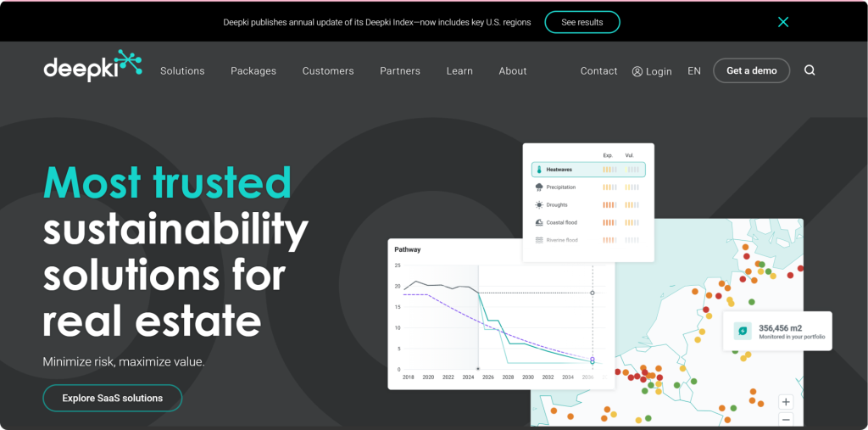Close the announcement banner
The image size is (868, 430).
783,22
